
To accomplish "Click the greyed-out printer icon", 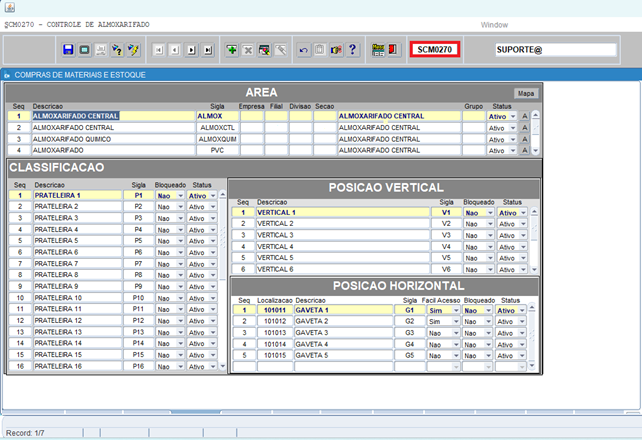I will [101, 50].
